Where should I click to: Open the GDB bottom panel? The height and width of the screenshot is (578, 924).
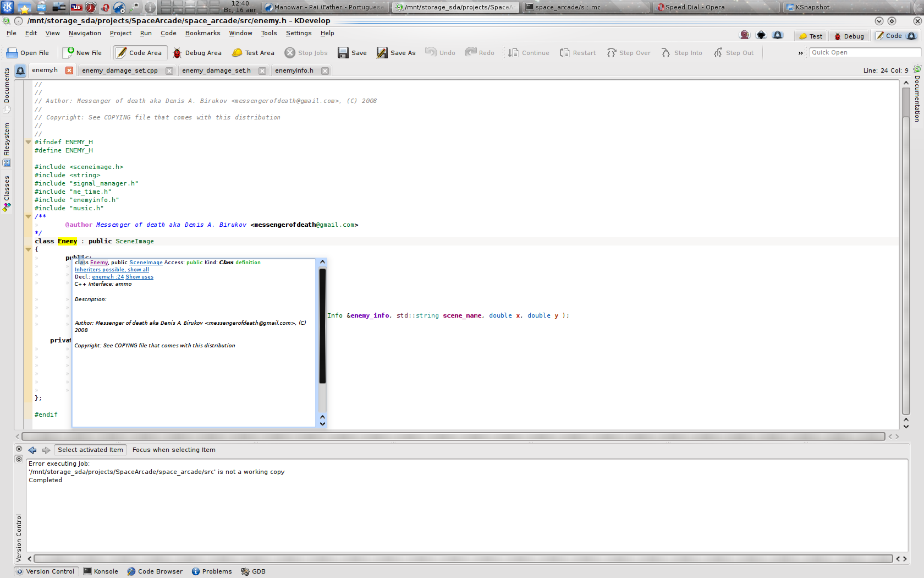point(253,571)
